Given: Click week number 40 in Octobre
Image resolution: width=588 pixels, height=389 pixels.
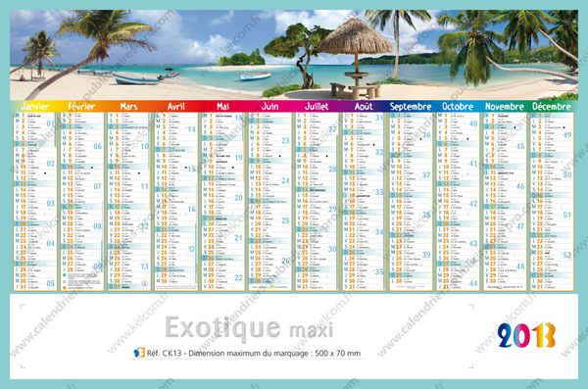Looking at the screenshot, I should point(473,123).
